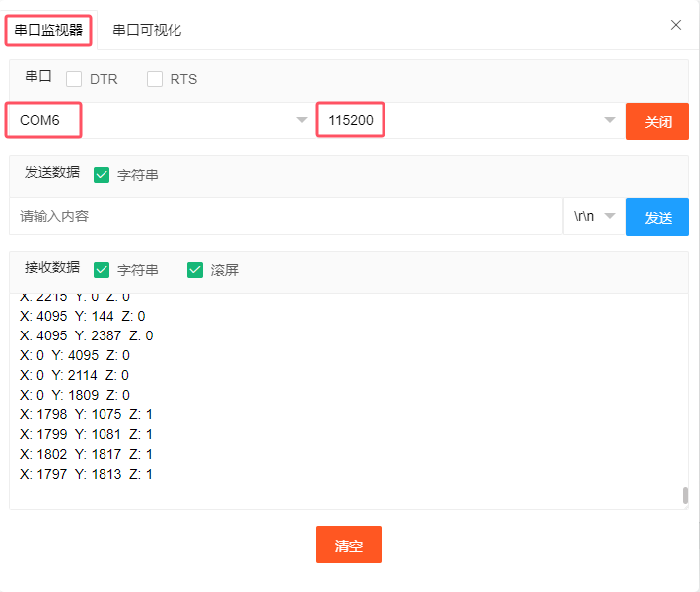Open the 串口可视化 tab
700x592 pixels.
[147, 30]
